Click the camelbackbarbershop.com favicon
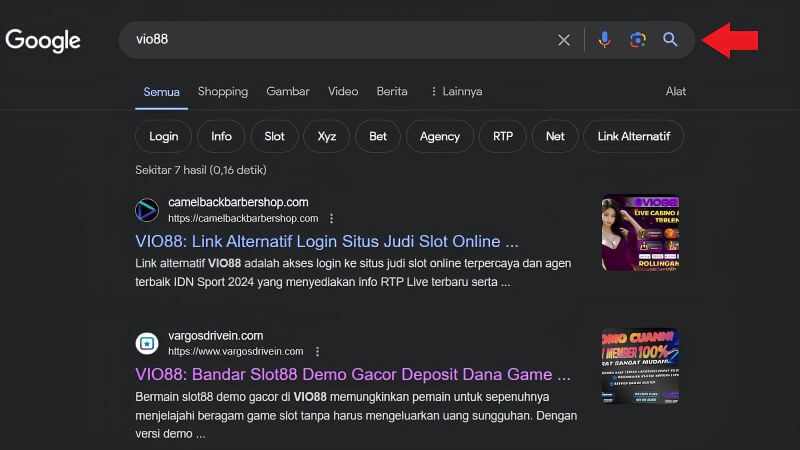This screenshot has height=450, width=800. point(147,210)
